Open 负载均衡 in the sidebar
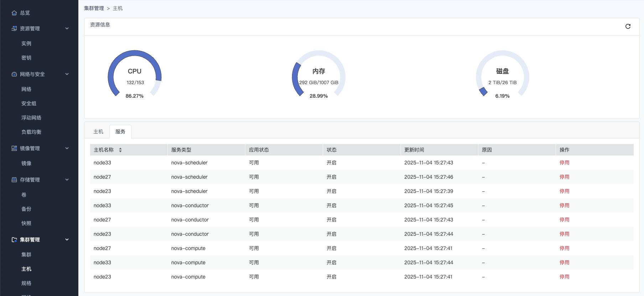This screenshot has width=644, height=296. (x=31, y=132)
